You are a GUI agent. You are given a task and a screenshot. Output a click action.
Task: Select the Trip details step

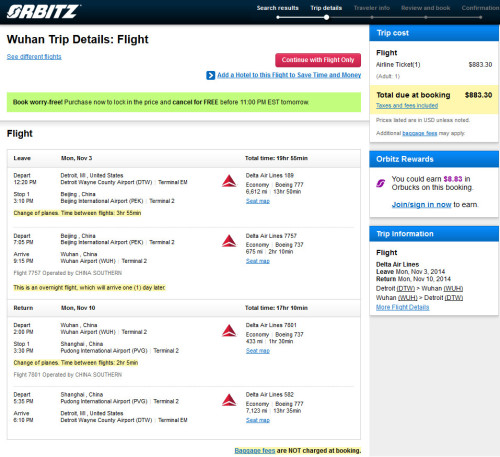tap(326, 8)
